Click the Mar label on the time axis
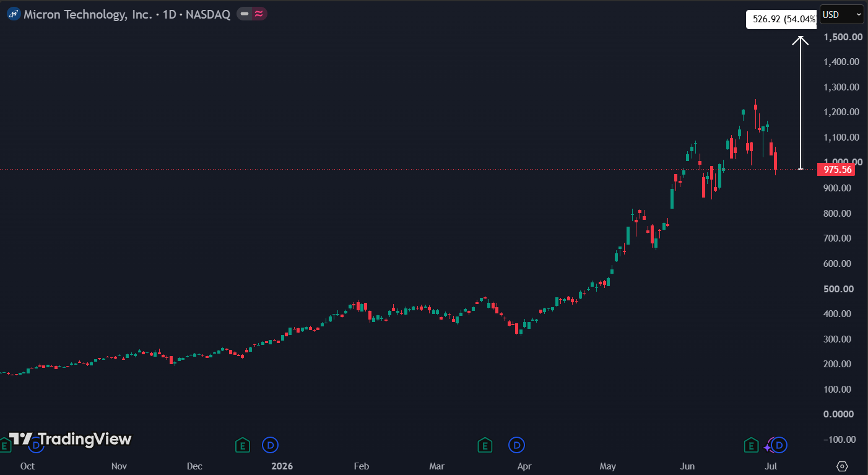Screen dimensions: 868x475 tap(437, 466)
